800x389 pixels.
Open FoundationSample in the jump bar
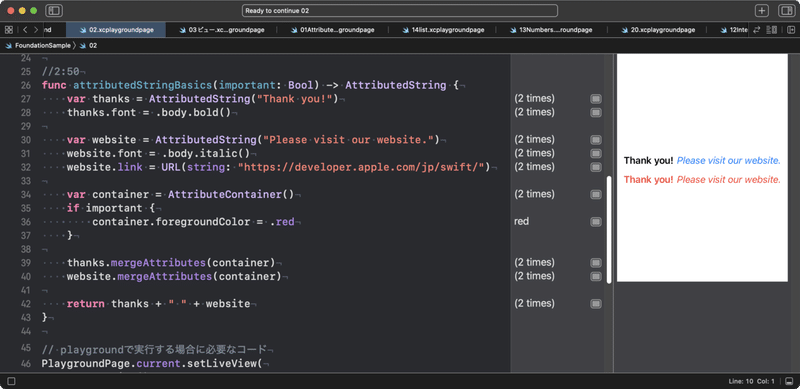[38, 45]
